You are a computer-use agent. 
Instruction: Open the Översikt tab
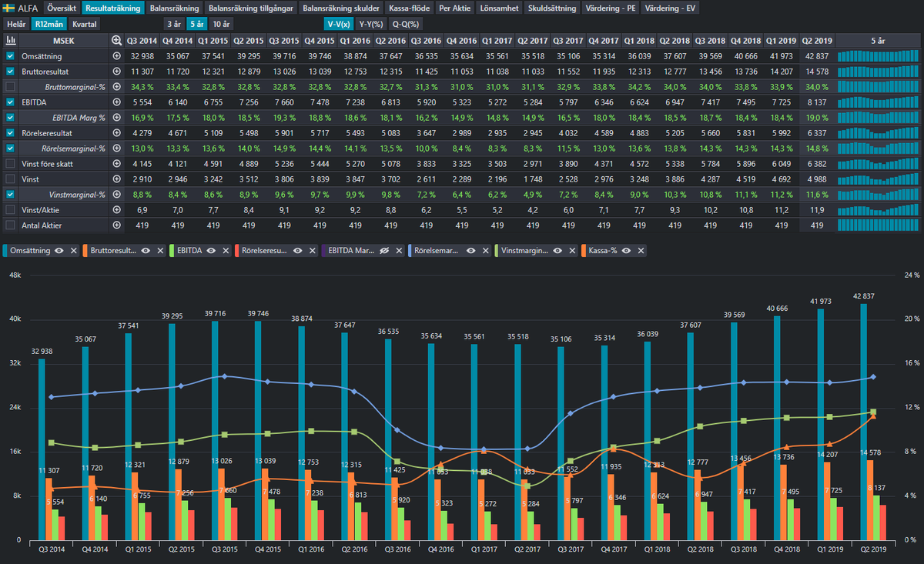(x=62, y=8)
